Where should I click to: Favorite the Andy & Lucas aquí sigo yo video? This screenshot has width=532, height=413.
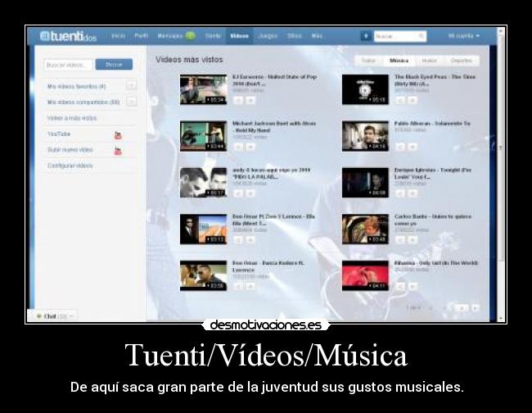[250, 193]
